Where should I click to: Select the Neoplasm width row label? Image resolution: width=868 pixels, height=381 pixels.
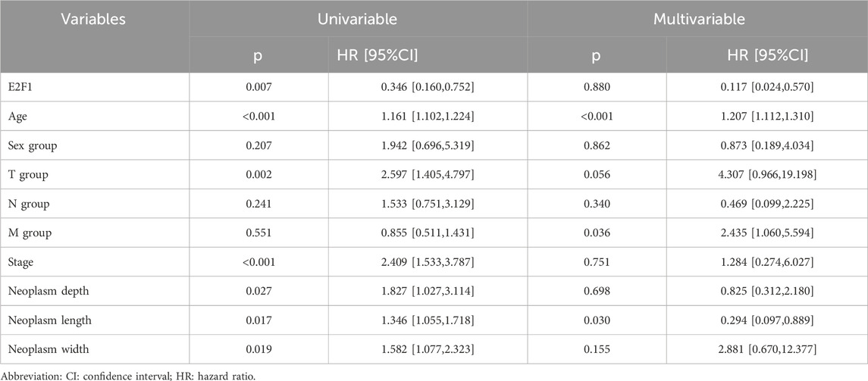click(x=44, y=350)
